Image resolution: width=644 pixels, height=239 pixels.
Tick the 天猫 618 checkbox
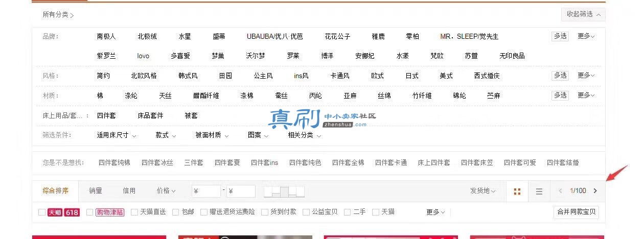coord(42,212)
